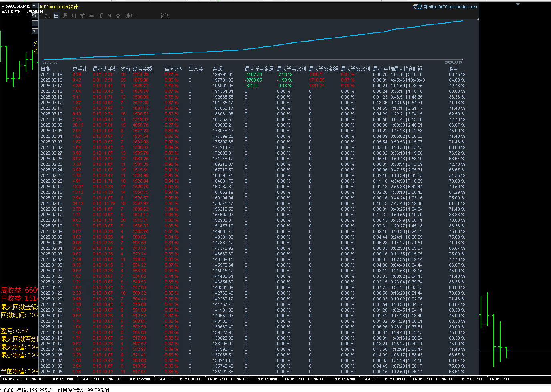Click the price scale arrow on chart edge

pyautogui.click(x=479, y=19)
